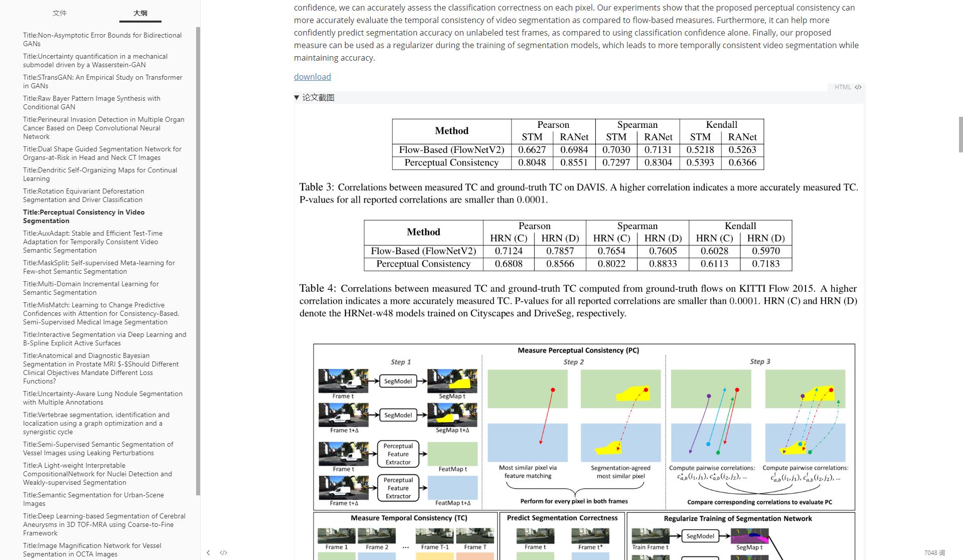Click the HTML code block icon

tap(858, 87)
